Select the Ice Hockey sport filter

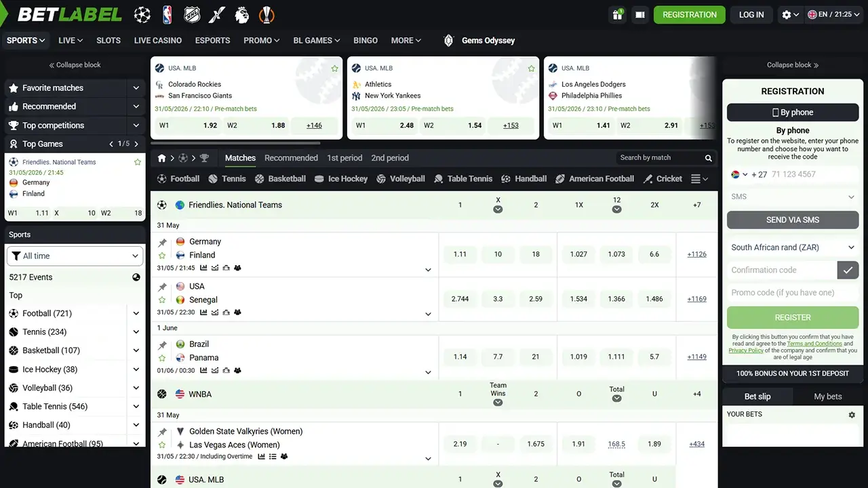pos(341,179)
